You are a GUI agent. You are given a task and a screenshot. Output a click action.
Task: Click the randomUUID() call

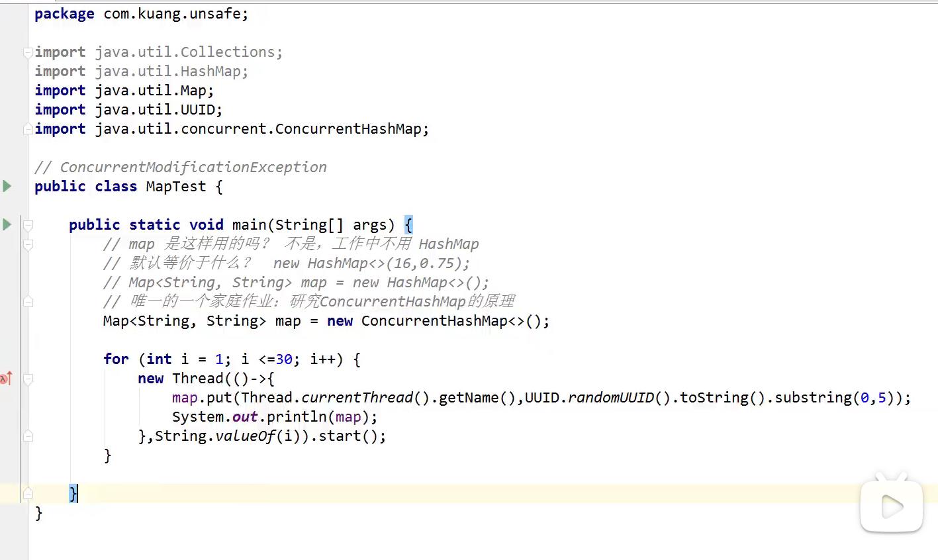[620, 398]
